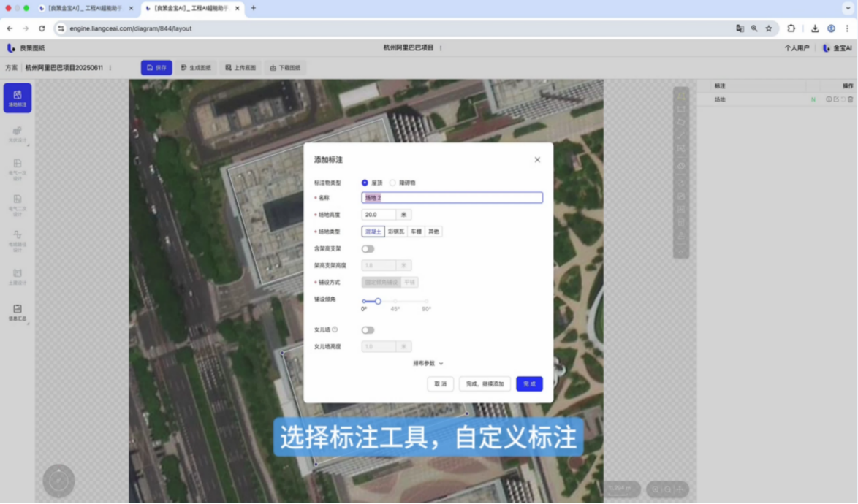
Task: Select 固定倾角铺设 laying method
Action: tap(381, 283)
